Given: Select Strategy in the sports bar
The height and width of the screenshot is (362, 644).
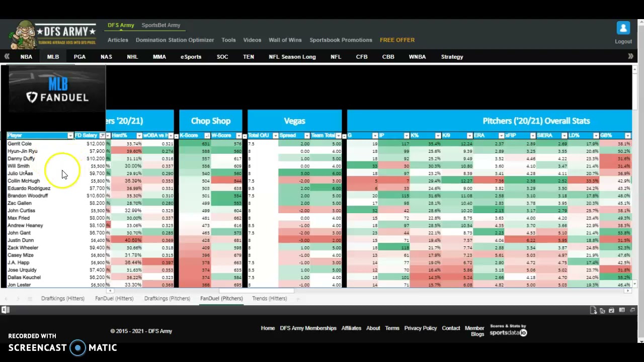Looking at the screenshot, I should (x=452, y=57).
